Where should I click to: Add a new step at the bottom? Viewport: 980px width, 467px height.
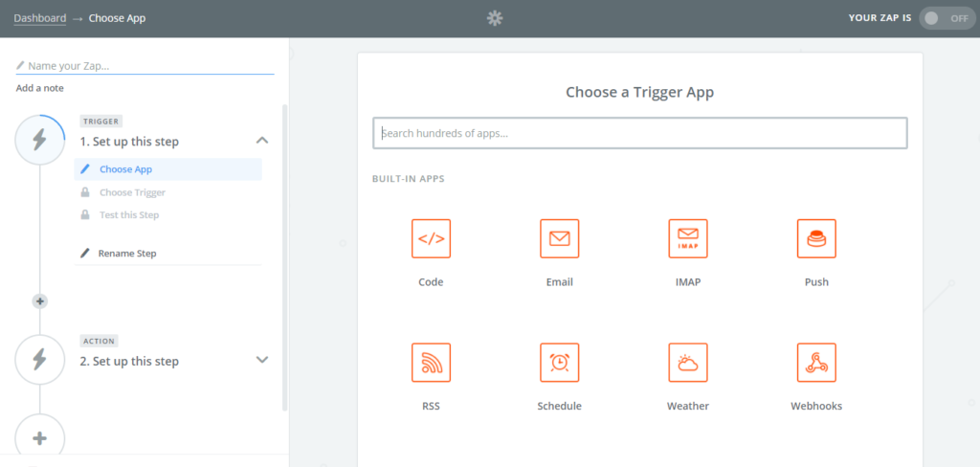point(40,438)
